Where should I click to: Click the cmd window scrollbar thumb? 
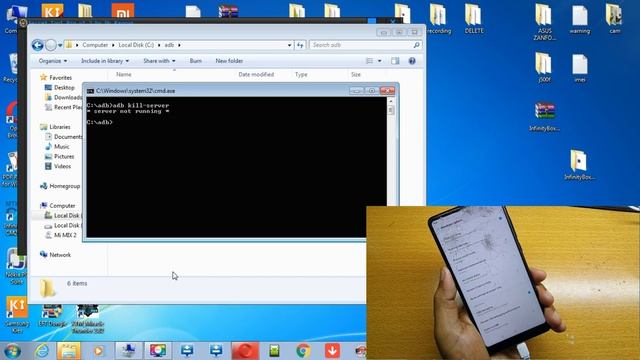click(391, 109)
